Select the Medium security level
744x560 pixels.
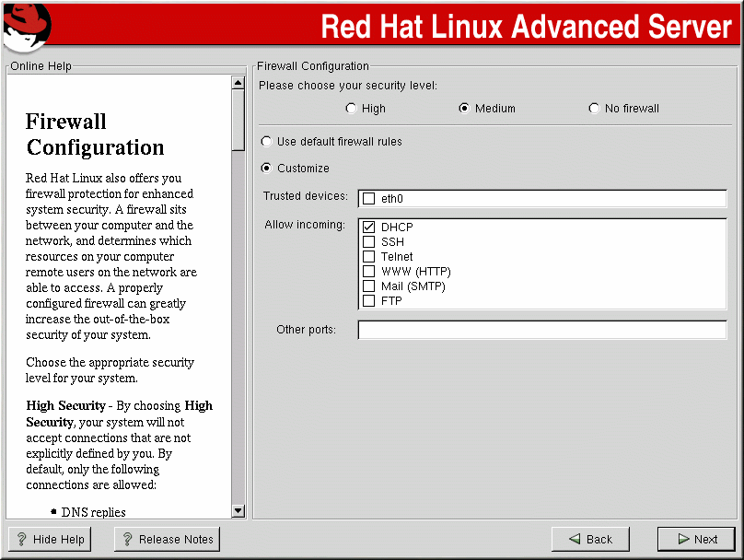[x=464, y=109]
